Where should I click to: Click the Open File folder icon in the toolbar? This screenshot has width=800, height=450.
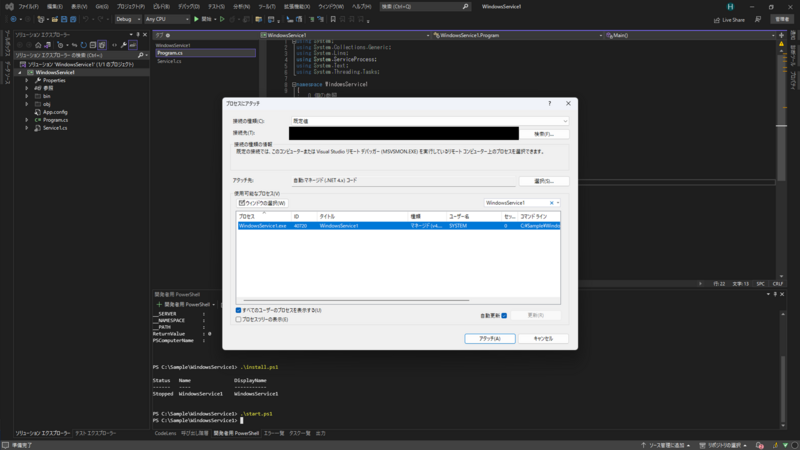[x=55, y=19]
